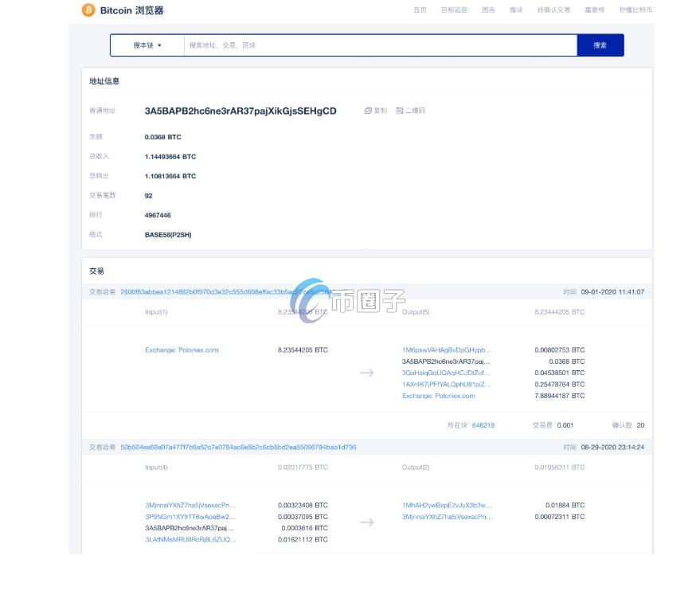Open output address 1M6pswVAHAqBvDpGHypb link
Screen dimensions: 700x602
point(447,350)
